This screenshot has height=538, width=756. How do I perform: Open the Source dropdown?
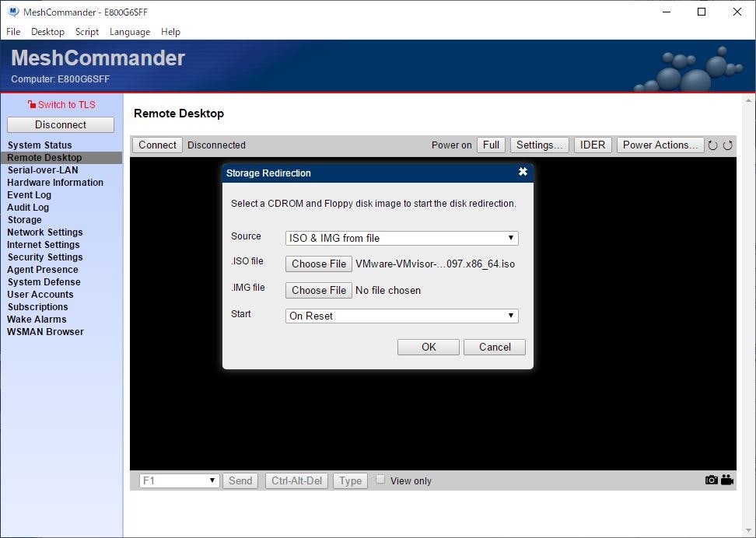coord(401,238)
